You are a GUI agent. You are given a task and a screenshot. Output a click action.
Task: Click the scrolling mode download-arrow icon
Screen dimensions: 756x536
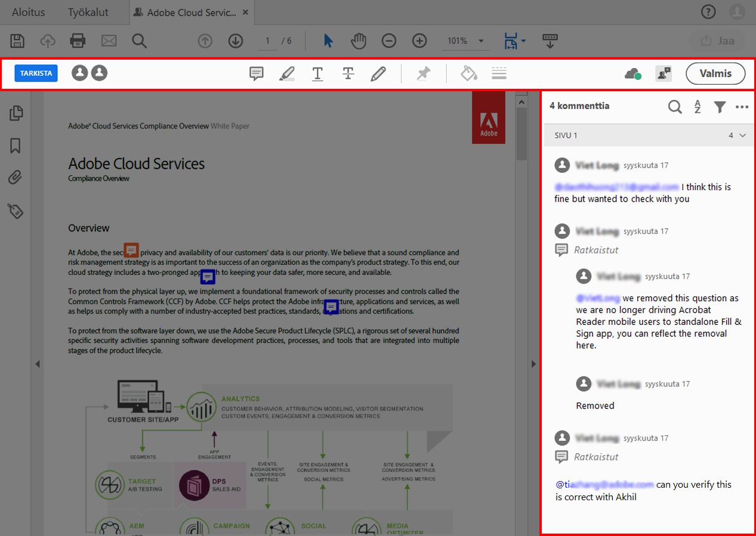click(550, 41)
